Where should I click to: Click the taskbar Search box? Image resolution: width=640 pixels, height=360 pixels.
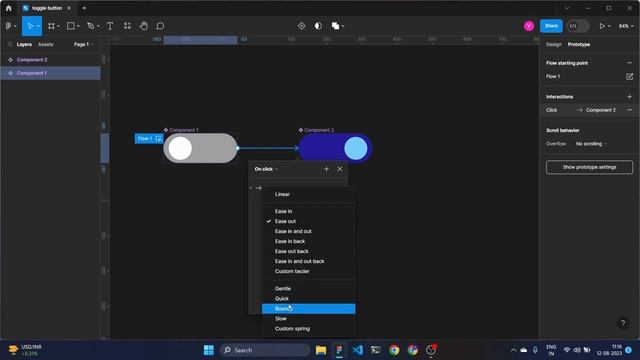[x=265, y=350]
